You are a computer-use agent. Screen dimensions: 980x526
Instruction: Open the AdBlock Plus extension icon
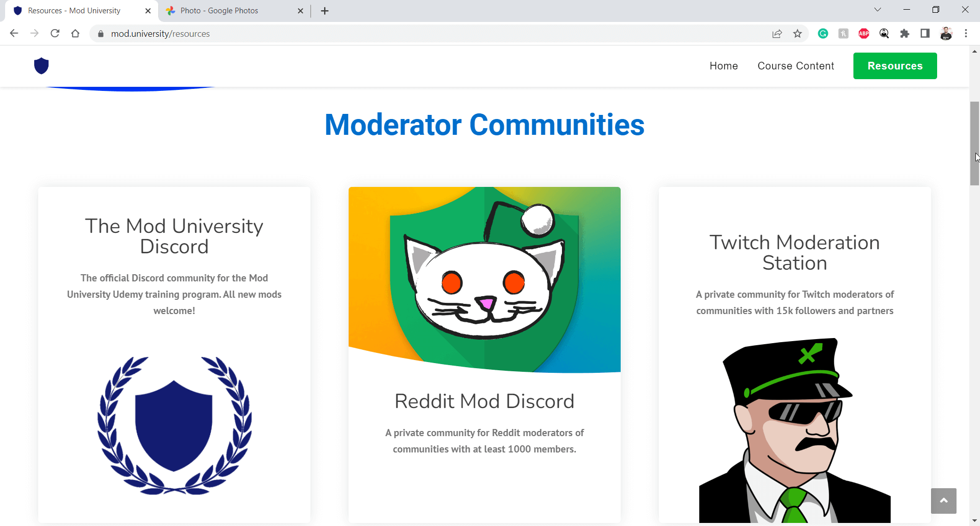coord(864,34)
